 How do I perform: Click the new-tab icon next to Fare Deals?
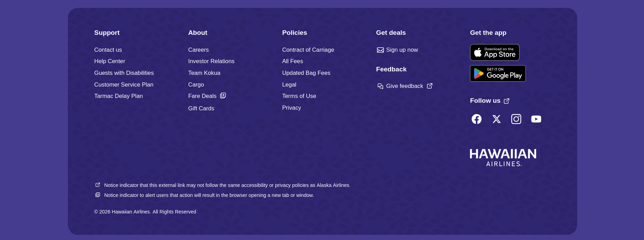223,96
